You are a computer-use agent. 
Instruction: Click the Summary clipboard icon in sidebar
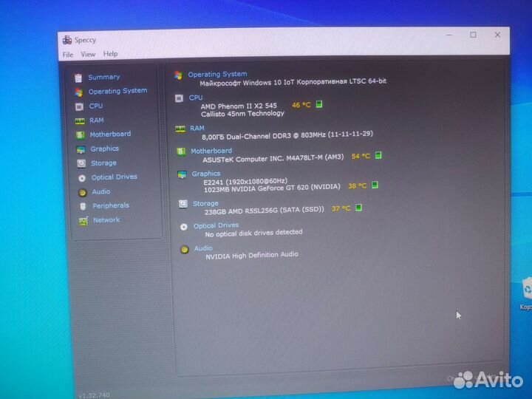point(78,78)
